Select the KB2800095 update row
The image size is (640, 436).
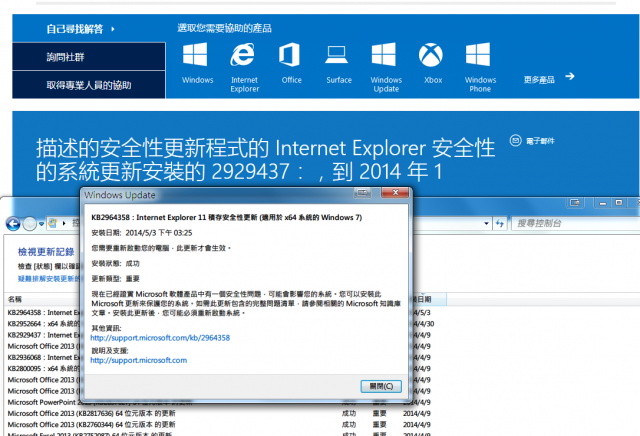(x=44, y=368)
